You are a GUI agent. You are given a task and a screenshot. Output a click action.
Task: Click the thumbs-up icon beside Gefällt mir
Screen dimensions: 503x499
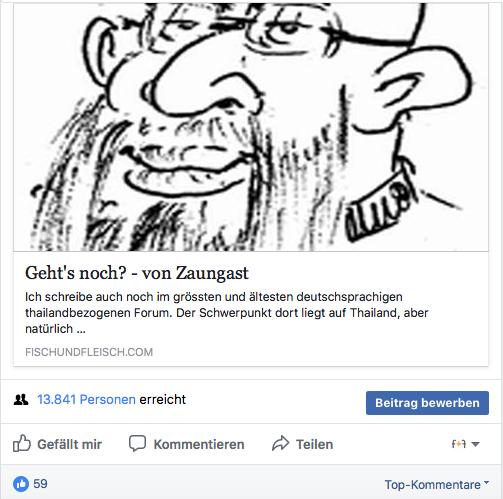[x=22, y=443]
